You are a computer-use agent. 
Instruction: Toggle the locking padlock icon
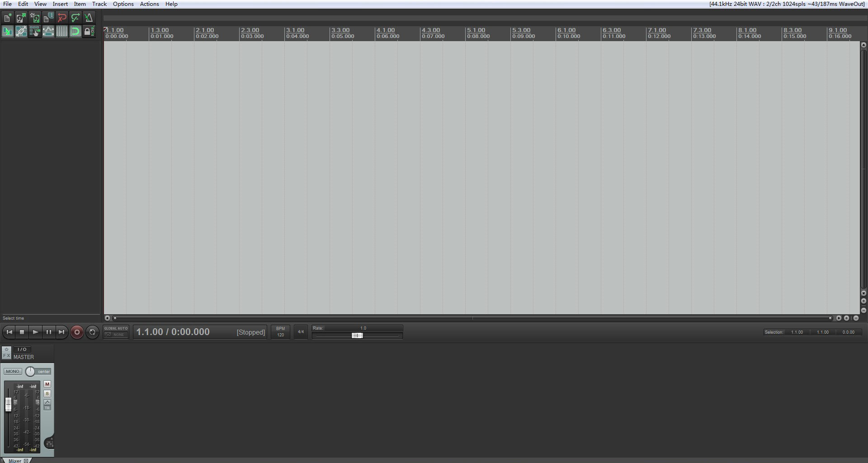(x=89, y=31)
